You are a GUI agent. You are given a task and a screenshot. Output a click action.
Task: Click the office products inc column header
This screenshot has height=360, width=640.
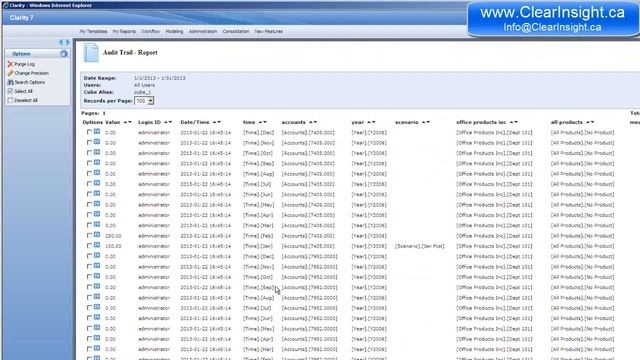tap(481, 122)
